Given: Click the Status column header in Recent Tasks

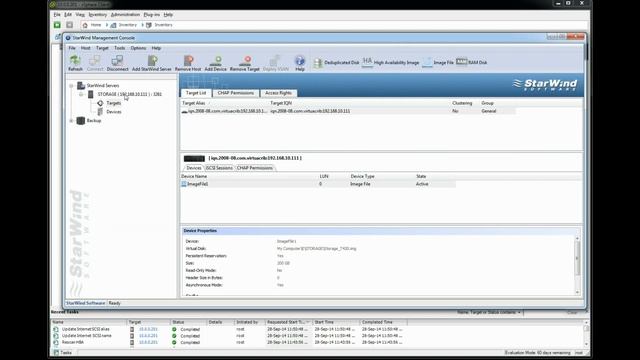Looking at the screenshot, I should click(x=189, y=322).
